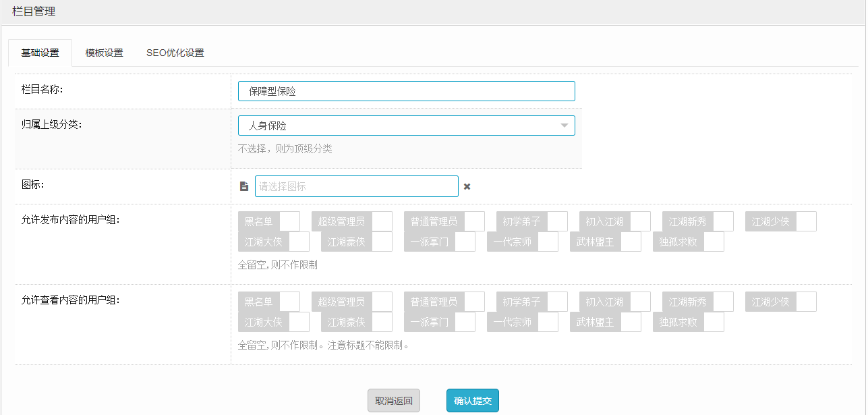Enable 一派掌门 for viewing content
Screen dimensions: 868x415
[x=439, y=322]
